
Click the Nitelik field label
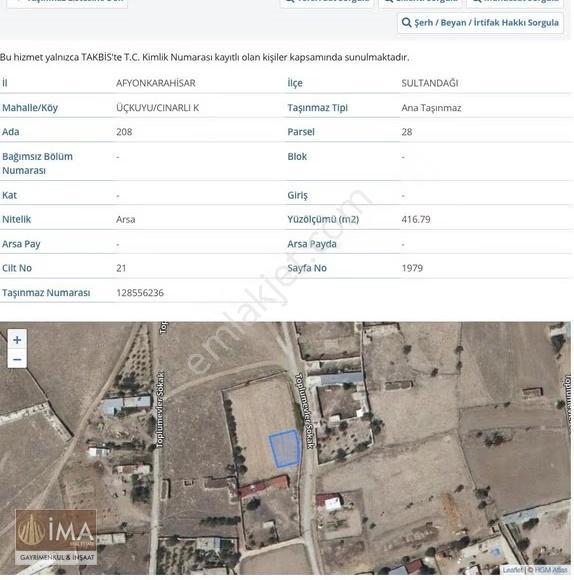tap(17, 219)
